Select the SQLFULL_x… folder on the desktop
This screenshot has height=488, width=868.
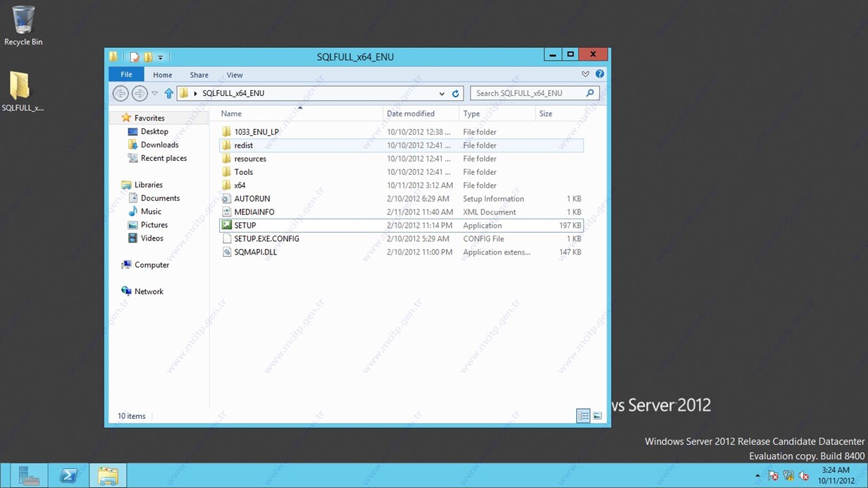22,92
